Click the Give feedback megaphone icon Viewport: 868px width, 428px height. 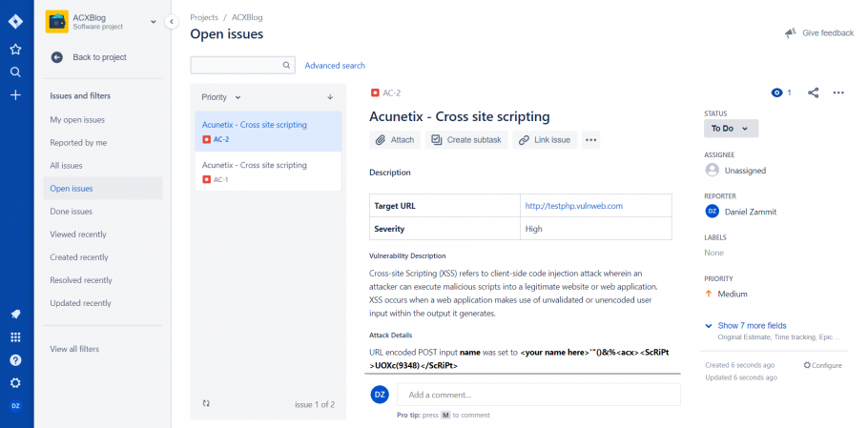(x=791, y=33)
